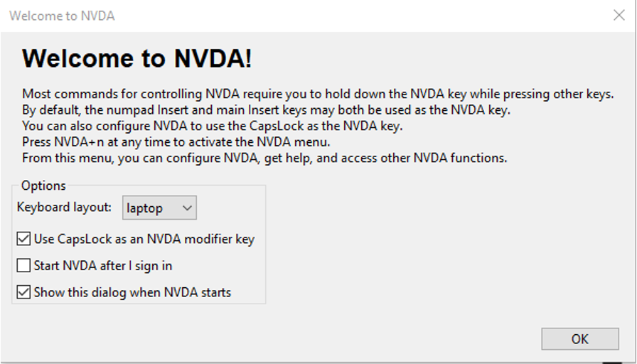Image resolution: width=637 pixels, height=364 pixels.
Task: Click the 'Keyboard layout:' label
Action: 64,207
